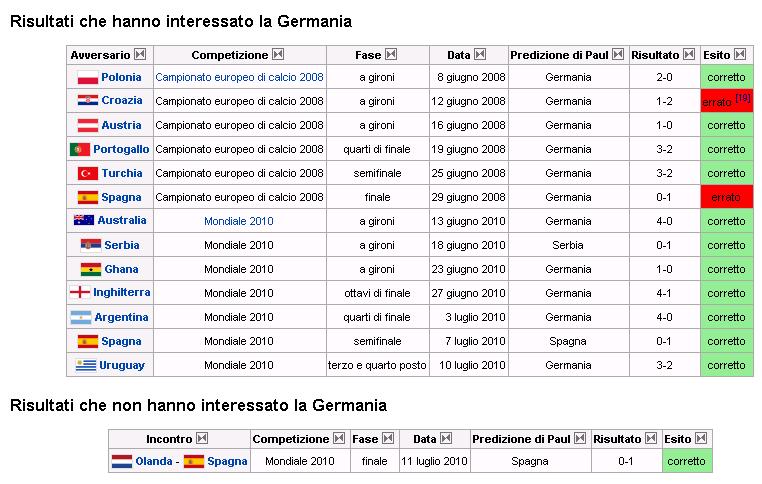Image resolution: width=762 pixels, height=484 pixels.
Task: Sort first table by Data icon
Action: (x=480, y=54)
